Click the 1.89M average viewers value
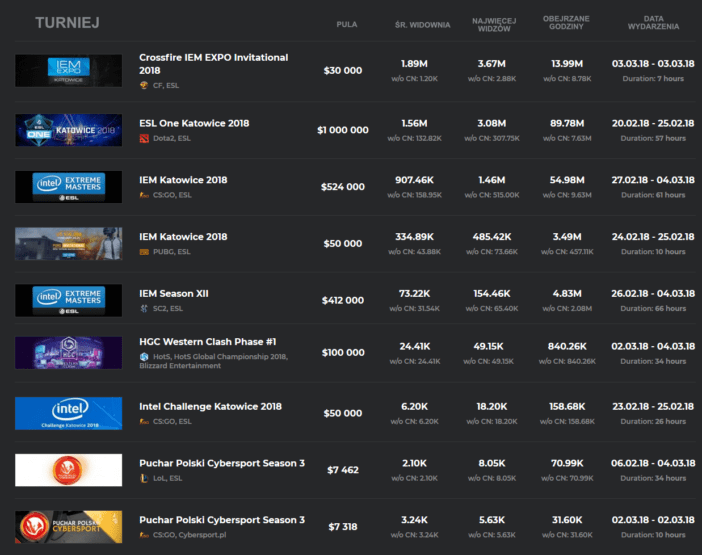 [414, 64]
